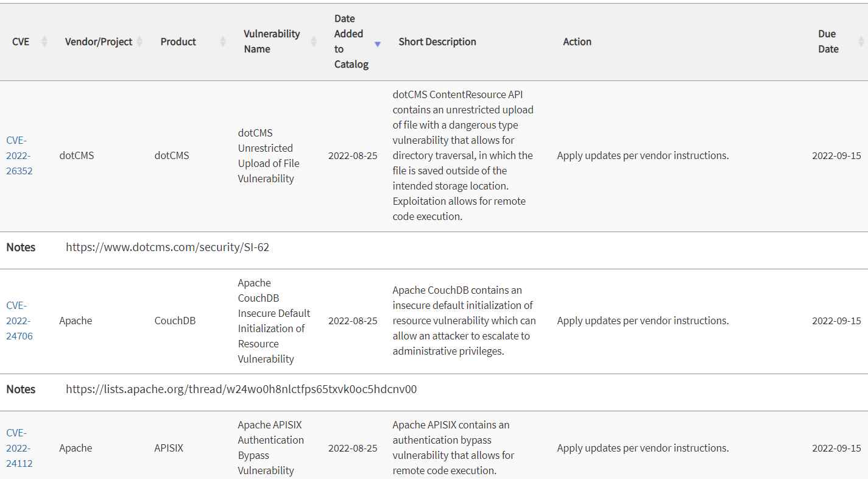Sort table by CVE column arrows

(x=44, y=41)
